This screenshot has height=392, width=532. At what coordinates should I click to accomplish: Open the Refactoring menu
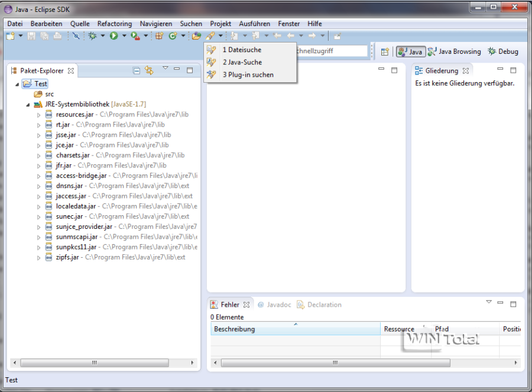click(x=115, y=24)
